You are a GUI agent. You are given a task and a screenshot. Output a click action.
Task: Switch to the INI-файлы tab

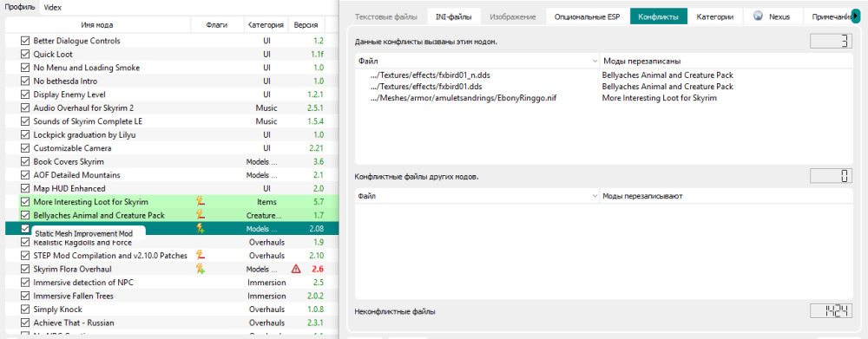click(454, 17)
